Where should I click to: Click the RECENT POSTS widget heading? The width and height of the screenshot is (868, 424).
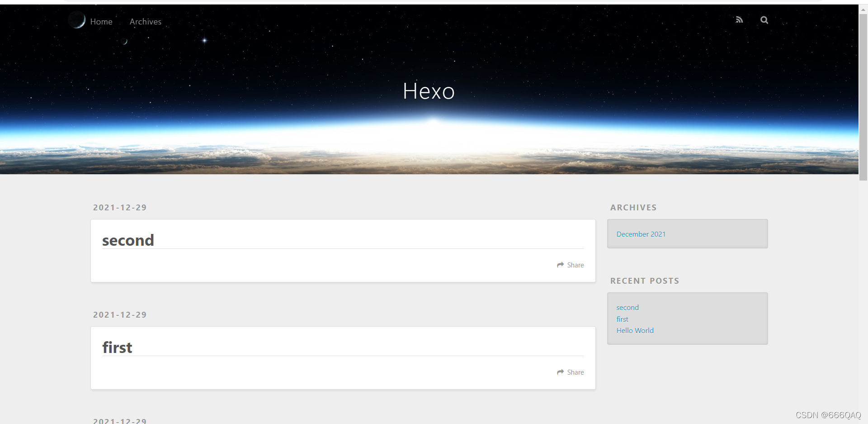[645, 281]
